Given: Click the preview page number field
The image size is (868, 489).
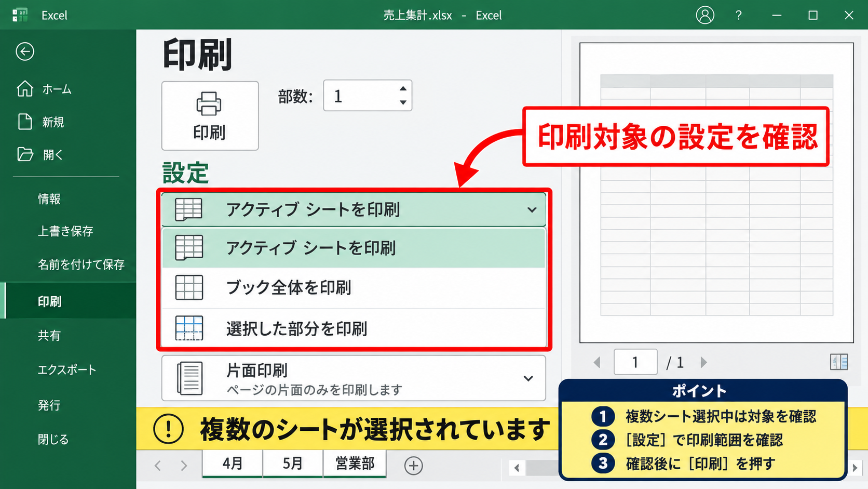Looking at the screenshot, I should [x=635, y=362].
